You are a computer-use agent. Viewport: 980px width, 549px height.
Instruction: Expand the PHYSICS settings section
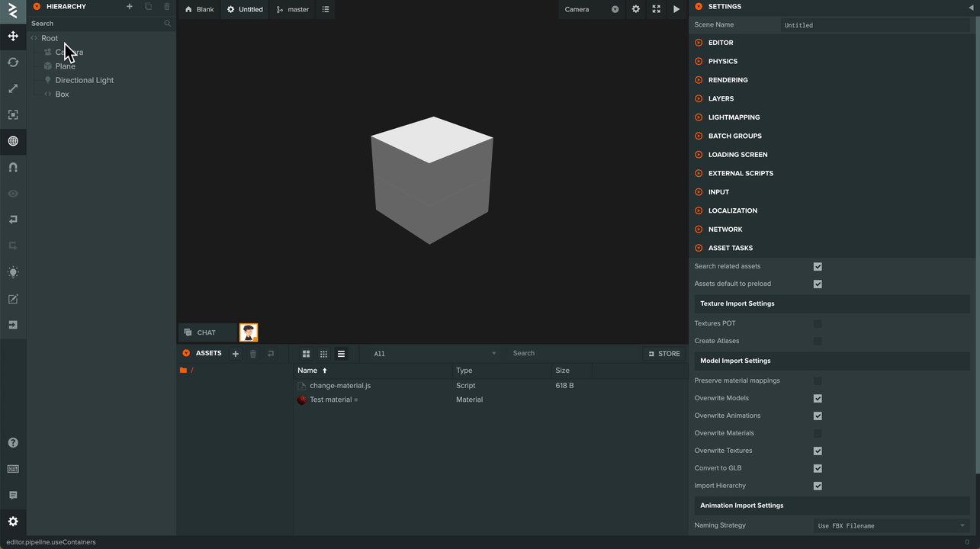click(x=832, y=61)
